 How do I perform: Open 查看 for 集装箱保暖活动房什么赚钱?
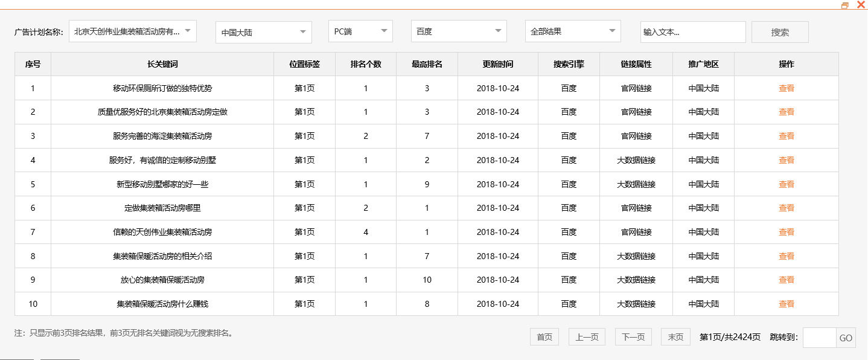click(787, 304)
